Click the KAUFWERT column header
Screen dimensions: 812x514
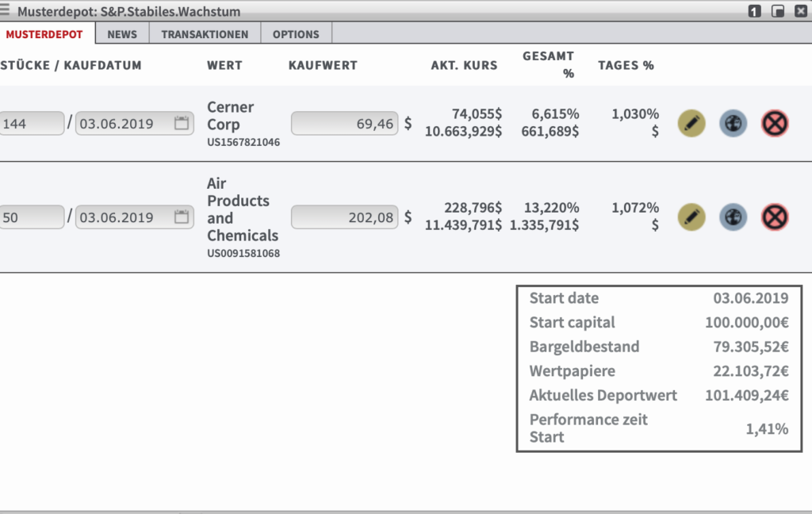(x=323, y=65)
